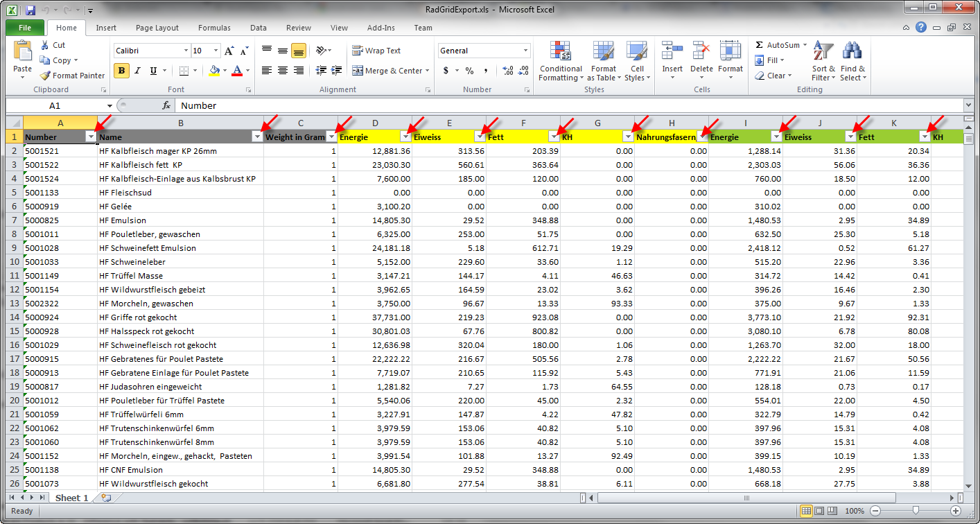Click the zoom slider handle
Image resolution: width=980 pixels, height=524 pixels.
click(916, 511)
